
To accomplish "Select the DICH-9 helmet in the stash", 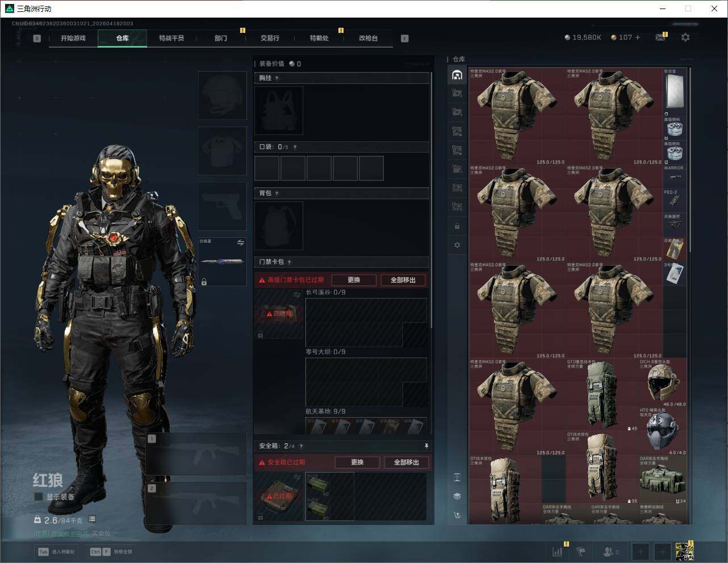I will [x=663, y=383].
